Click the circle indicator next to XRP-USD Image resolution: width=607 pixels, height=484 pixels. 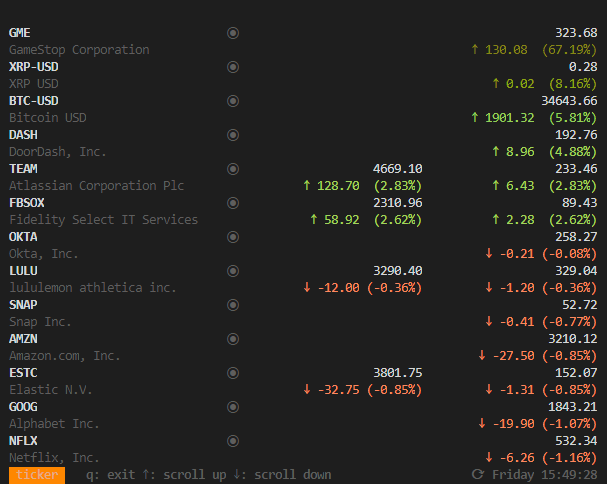pyautogui.click(x=233, y=67)
